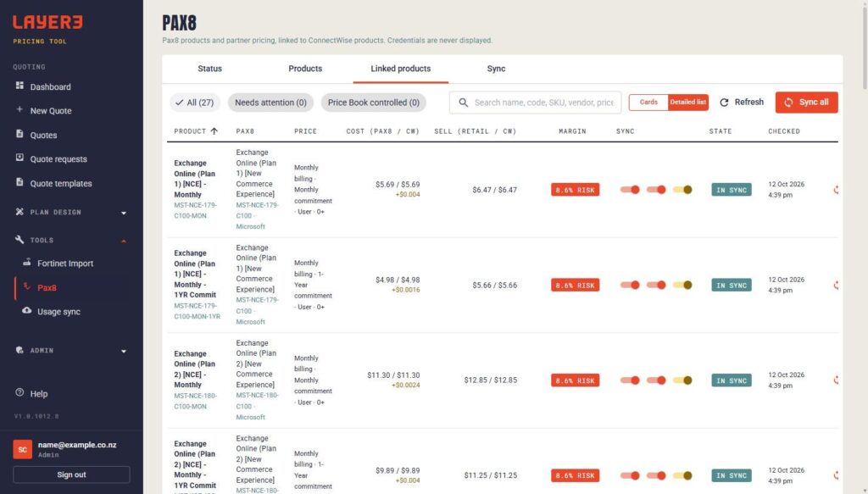Toggle second sync switch for Plan 1 Monthly
868x494 pixels.
click(x=657, y=190)
